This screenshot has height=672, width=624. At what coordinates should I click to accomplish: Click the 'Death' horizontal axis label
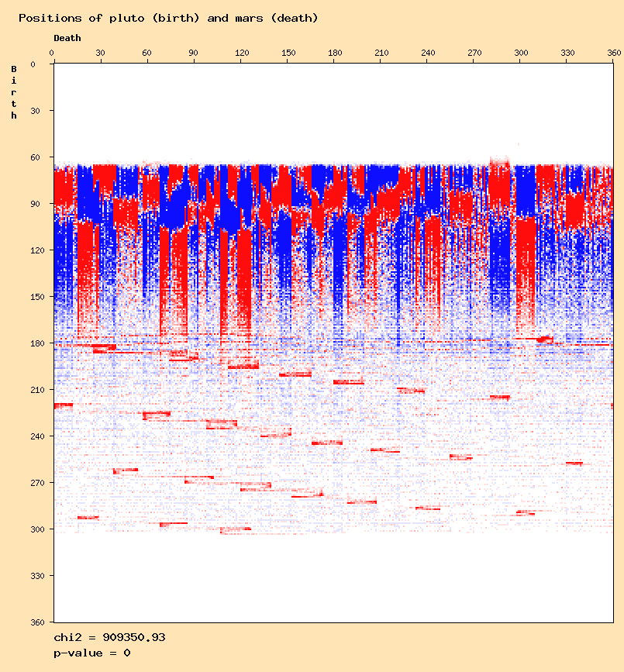(67, 38)
